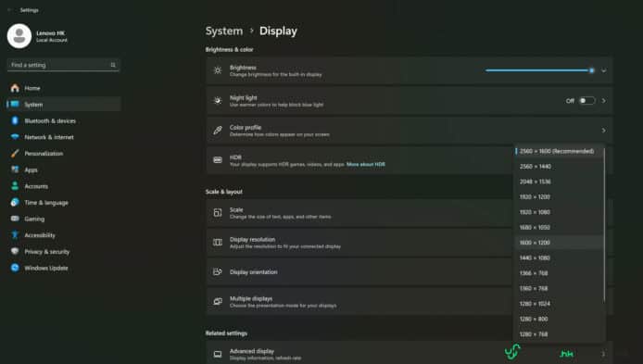Click the Find a setting search box
Image resolution: width=643 pixels, height=364 pixels.
(x=64, y=65)
